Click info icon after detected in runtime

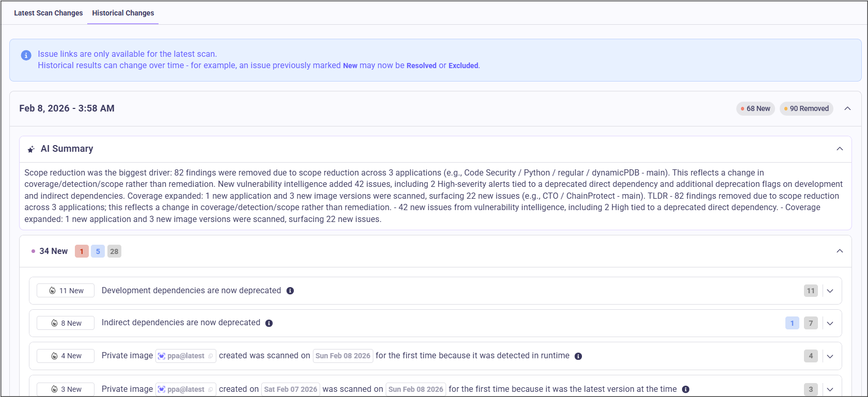point(578,356)
